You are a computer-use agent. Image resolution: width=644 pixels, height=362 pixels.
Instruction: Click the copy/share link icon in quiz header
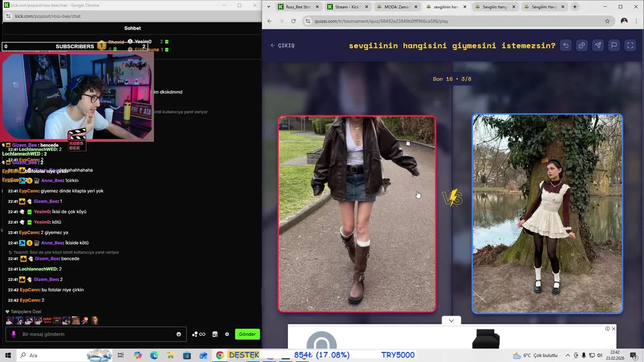[582, 45]
